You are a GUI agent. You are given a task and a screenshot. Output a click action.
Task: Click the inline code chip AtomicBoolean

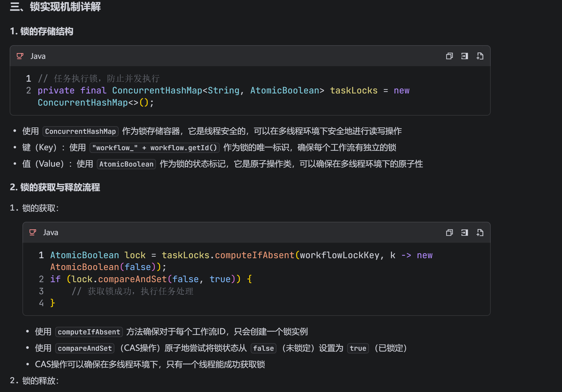(x=126, y=164)
